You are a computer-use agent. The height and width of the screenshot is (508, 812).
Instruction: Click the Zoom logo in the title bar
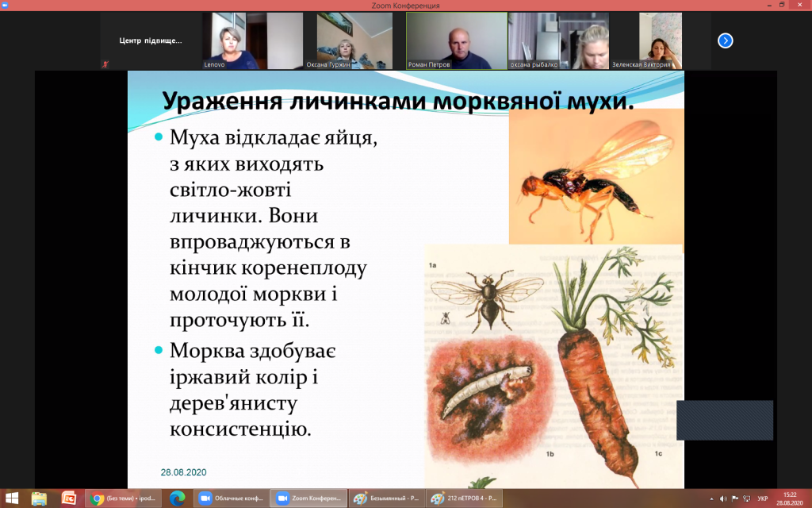pyautogui.click(x=5, y=6)
